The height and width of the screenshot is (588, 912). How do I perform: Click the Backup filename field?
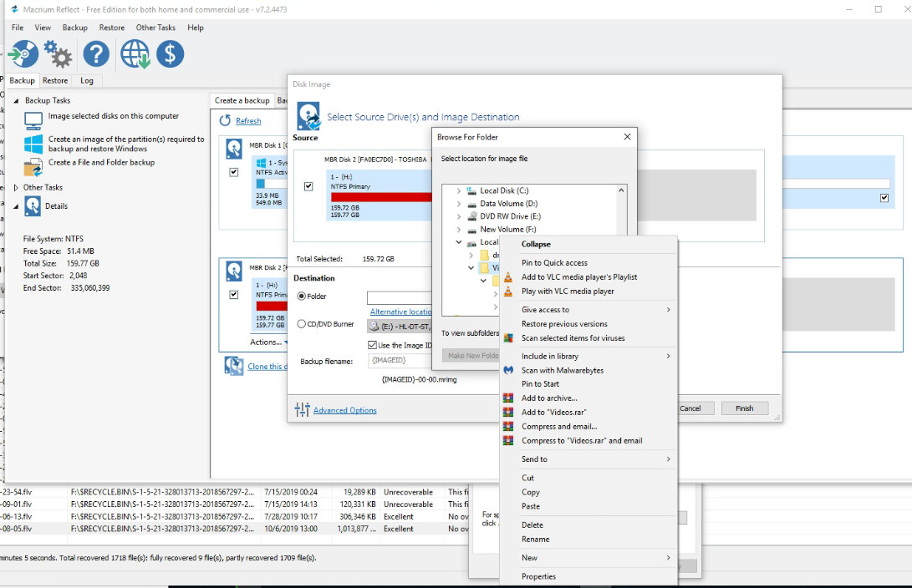tap(400, 360)
